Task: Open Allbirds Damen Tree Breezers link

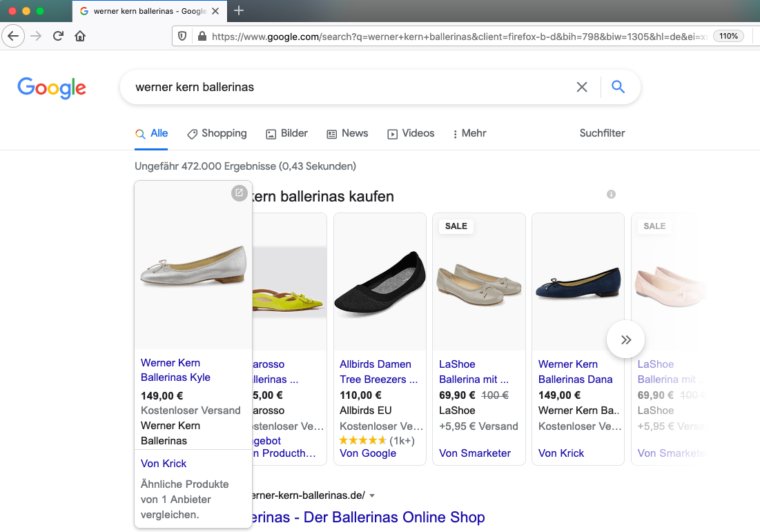Action: pos(378,372)
